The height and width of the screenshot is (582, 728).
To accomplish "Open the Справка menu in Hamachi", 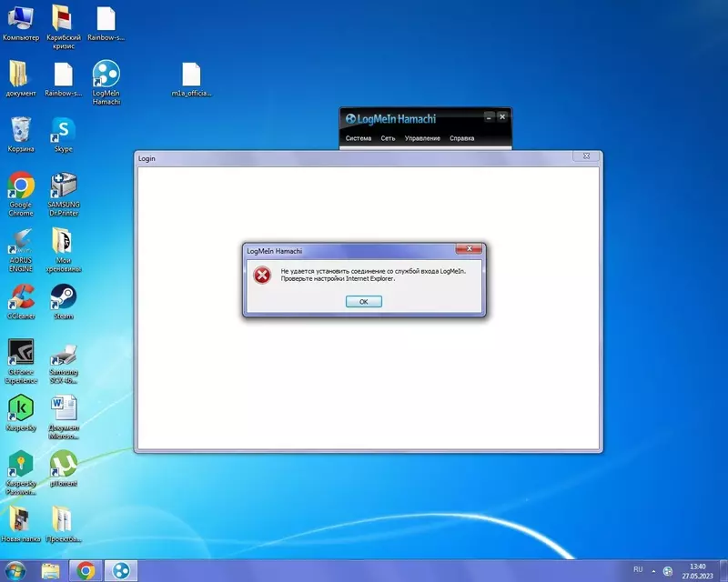I will pos(461,138).
